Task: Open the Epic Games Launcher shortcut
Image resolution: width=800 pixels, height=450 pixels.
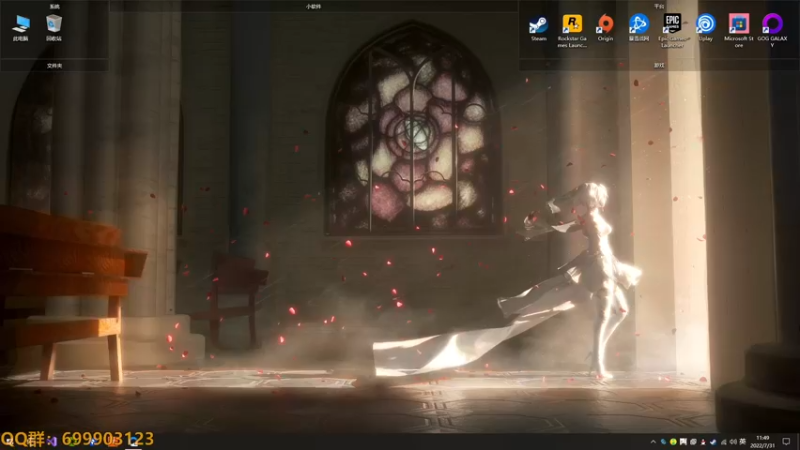Action: coord(672,31)
